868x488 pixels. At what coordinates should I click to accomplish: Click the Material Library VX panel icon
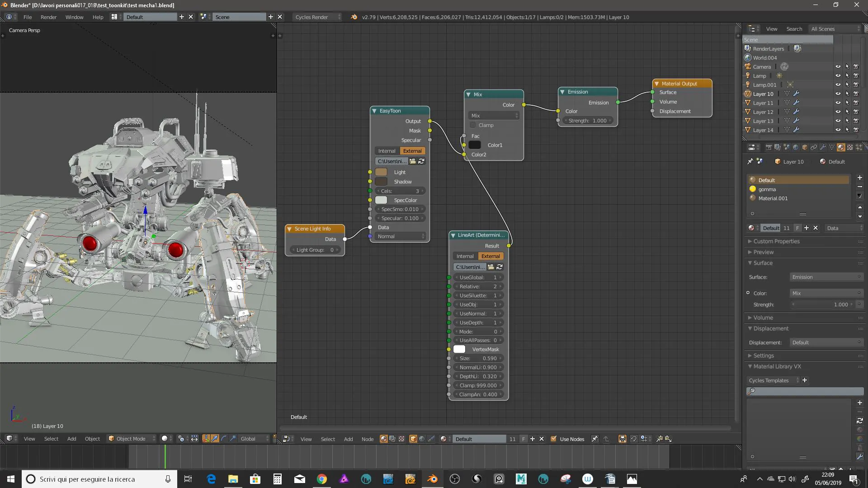click(x=750, y=366)
